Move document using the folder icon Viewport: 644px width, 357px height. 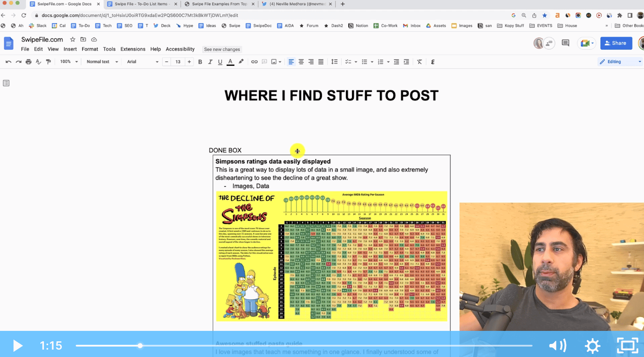click(83, 40)
